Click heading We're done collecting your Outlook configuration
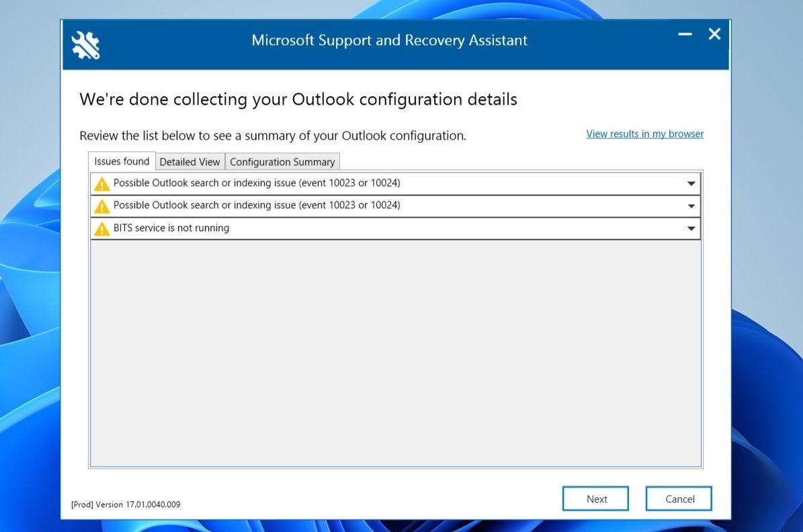Viewport: 803px width, 532px height. pyautogui.click(x=298, y=99)
